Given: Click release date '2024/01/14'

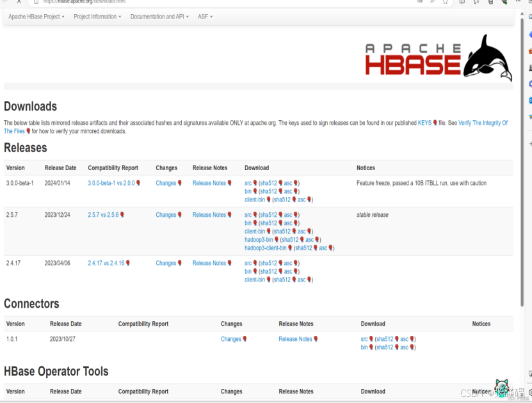Looking at the screenshot, I should click(x=58, y=183).
